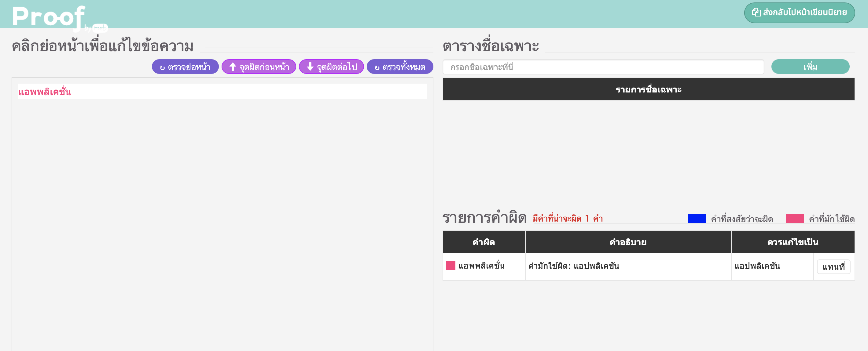Viewport: 868px width, 351px height.
Task: Click the up arrow icon for previous error
Action: [x=233, y=67]
